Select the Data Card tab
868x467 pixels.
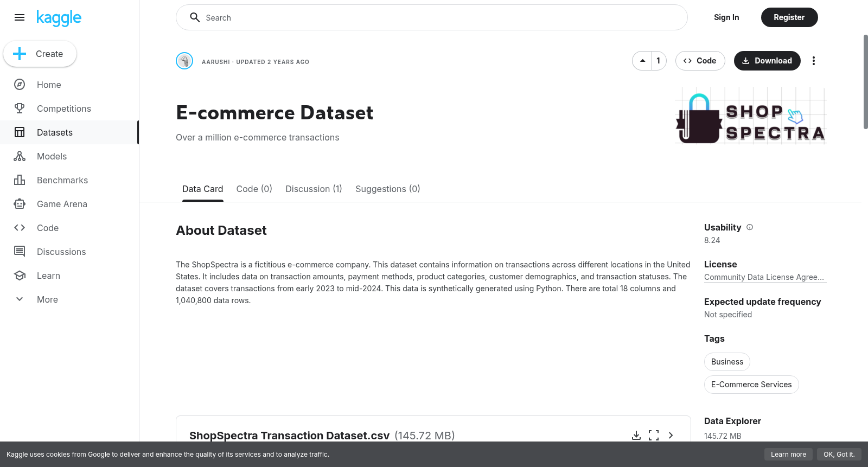point(203,189)
